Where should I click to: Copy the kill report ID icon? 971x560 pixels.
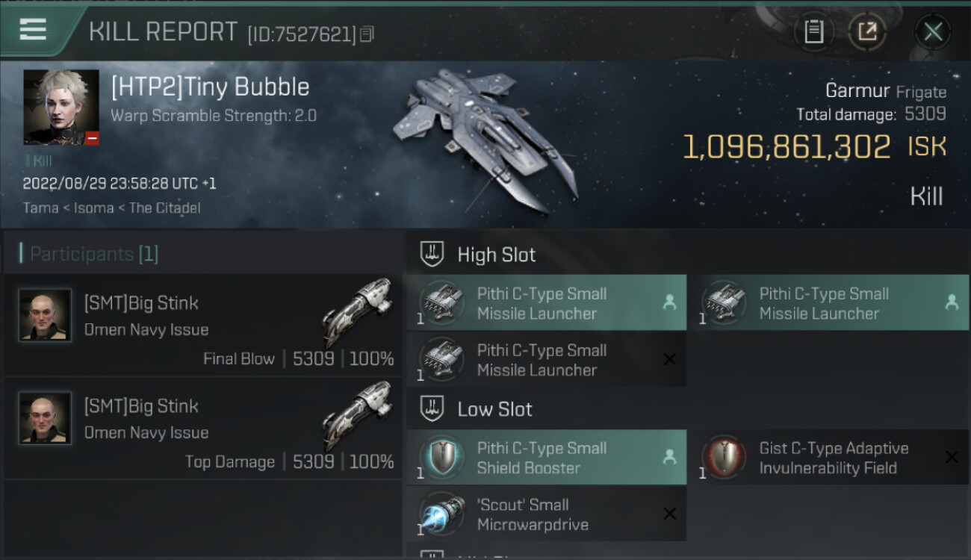(367, 34)
